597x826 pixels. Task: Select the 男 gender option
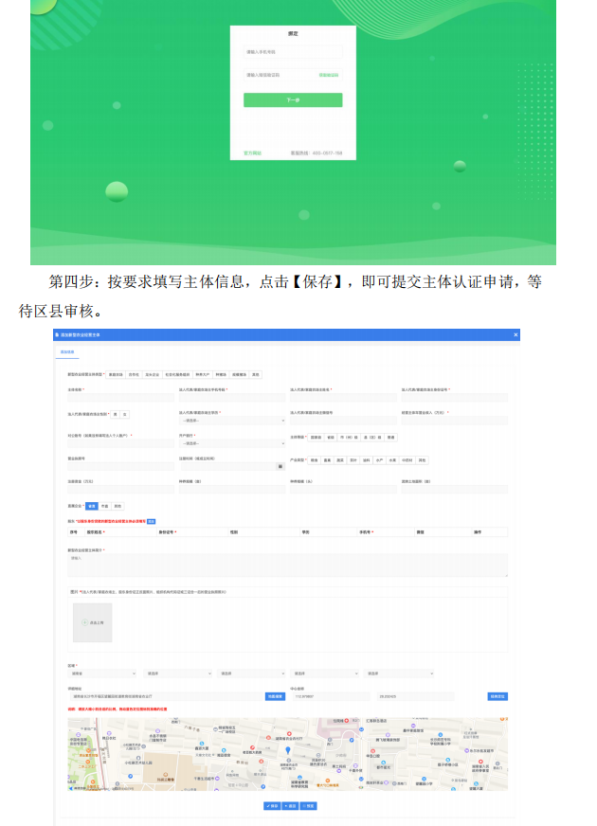pos(115,415)
